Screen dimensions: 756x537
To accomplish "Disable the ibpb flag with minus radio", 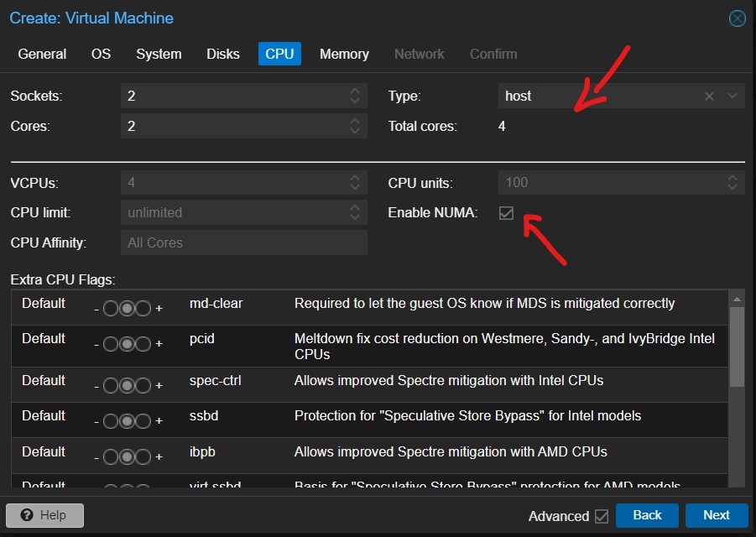I will pyautogui.click(x=111, y=456).
